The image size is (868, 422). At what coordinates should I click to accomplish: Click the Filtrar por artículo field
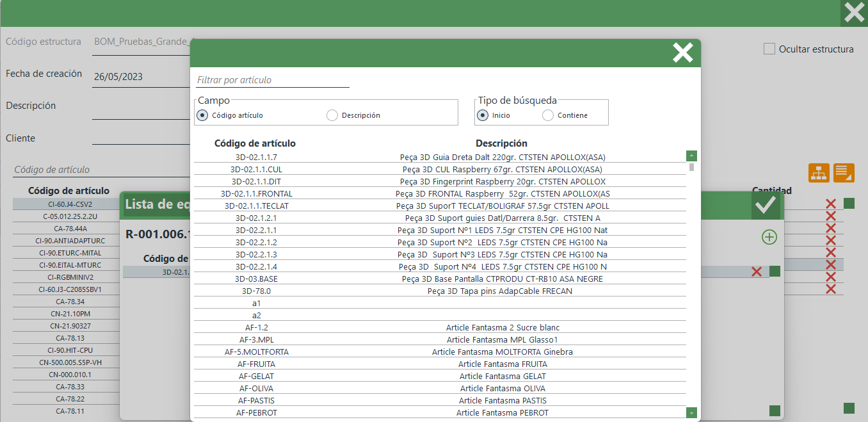272,80
